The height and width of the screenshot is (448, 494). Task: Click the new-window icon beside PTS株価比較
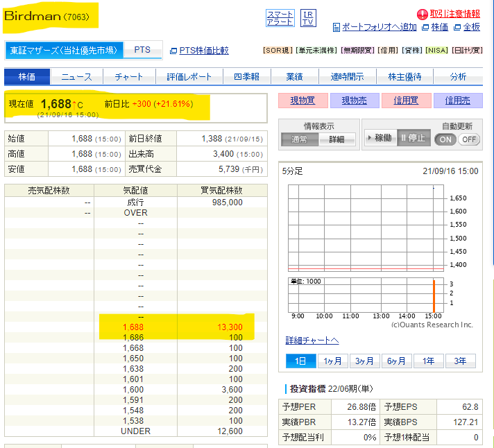coord(173,51)
